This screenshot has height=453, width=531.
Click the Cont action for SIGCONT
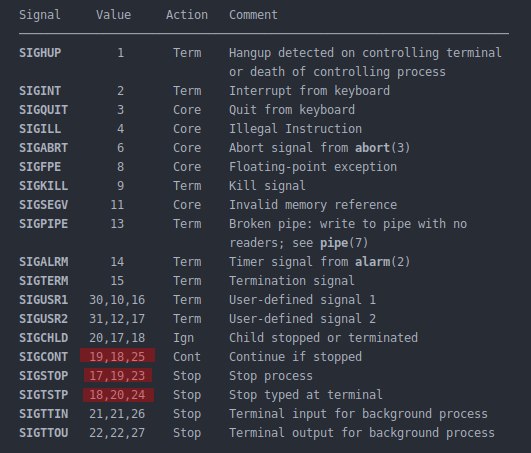point(187,357)
